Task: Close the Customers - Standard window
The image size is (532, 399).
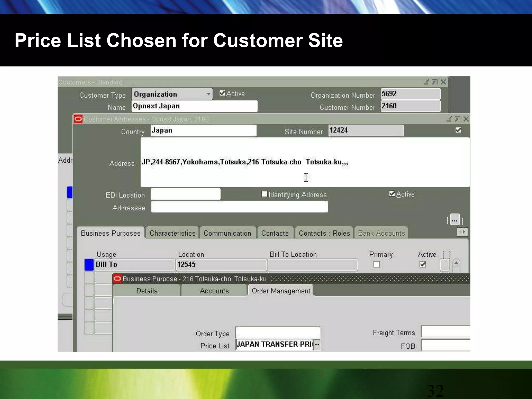Action: [443, 82]
